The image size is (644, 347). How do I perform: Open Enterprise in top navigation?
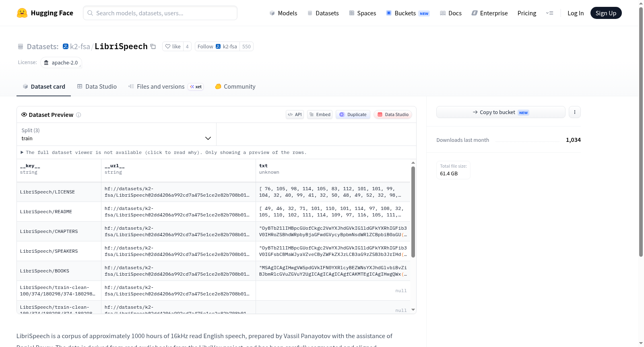[490, 13]
